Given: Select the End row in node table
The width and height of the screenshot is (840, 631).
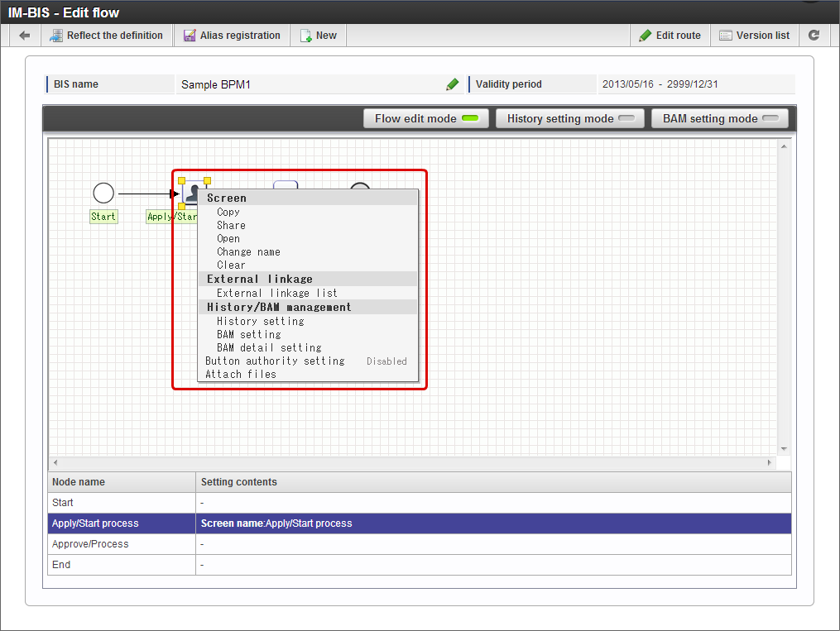Looking at the screenshot, I should pos(420,565).
